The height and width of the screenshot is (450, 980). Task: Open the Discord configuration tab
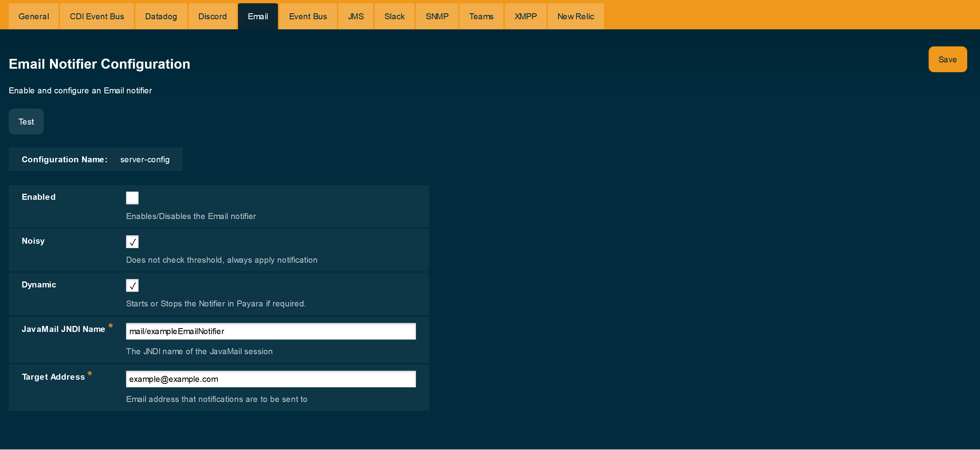coord(212,16)
